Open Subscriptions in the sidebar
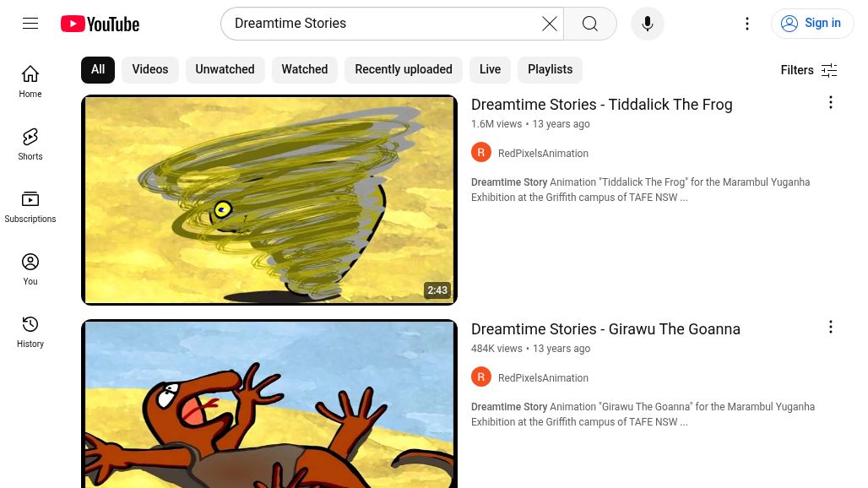The image size is (868, 488). pos(30,206)
